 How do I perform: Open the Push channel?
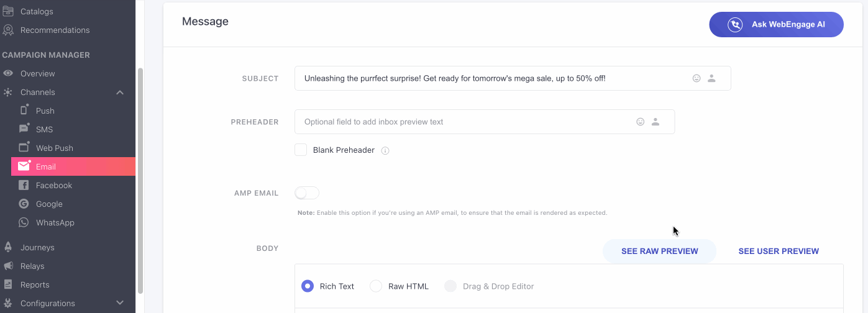point(45,111)
